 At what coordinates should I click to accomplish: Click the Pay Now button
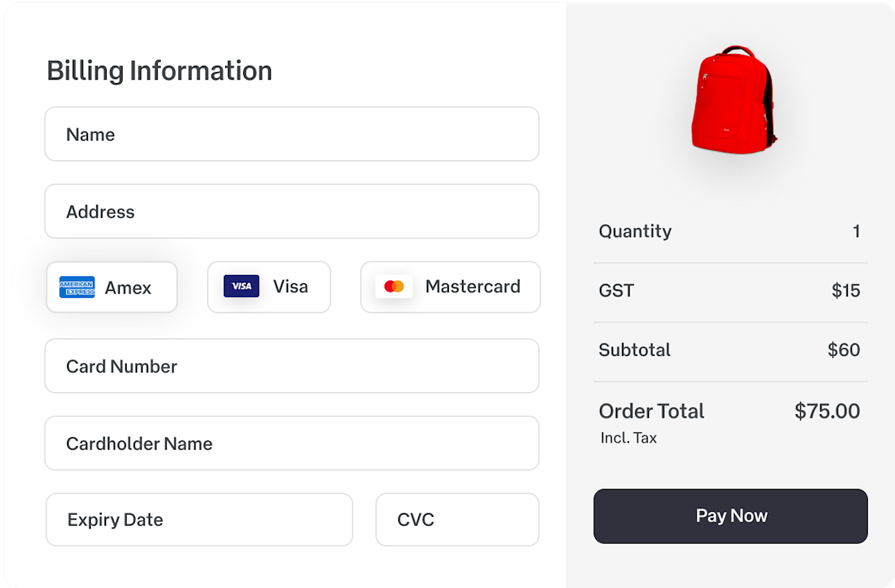point(730,516)
